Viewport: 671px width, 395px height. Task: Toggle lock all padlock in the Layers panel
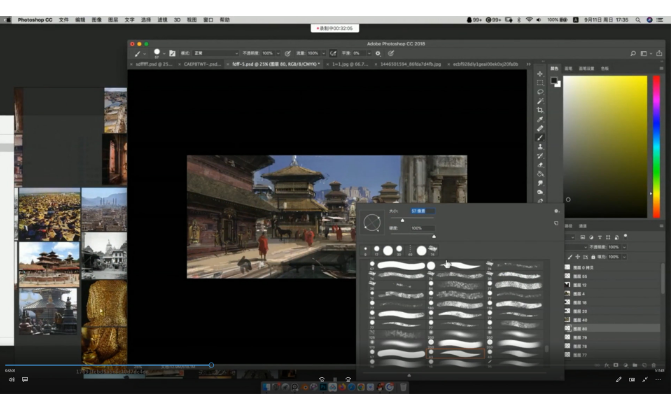[593, 257]
